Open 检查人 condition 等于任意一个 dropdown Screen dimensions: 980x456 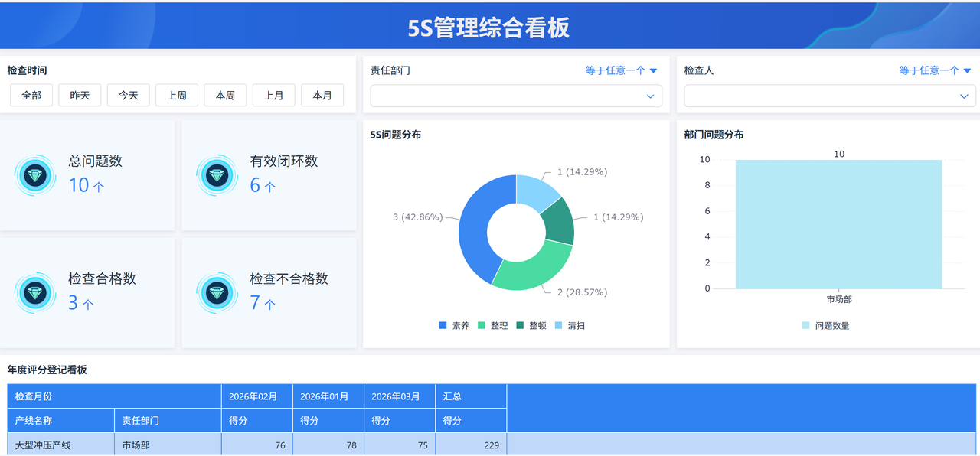click(936, 70)
